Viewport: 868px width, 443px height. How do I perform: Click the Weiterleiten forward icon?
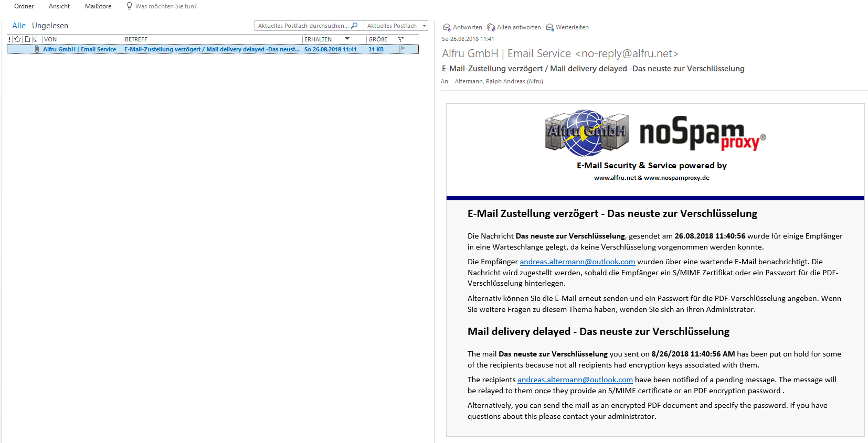pyautogui.click(x=549, y=27)
